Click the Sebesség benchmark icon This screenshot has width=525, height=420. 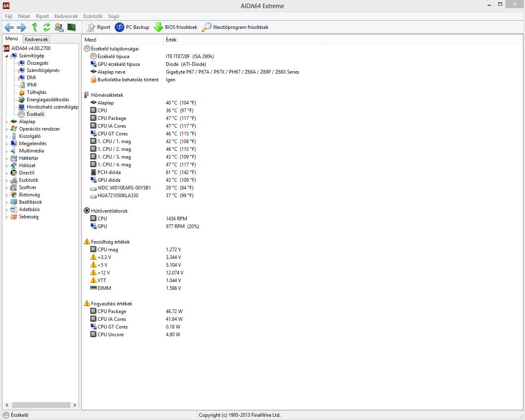tap(14, 217)
